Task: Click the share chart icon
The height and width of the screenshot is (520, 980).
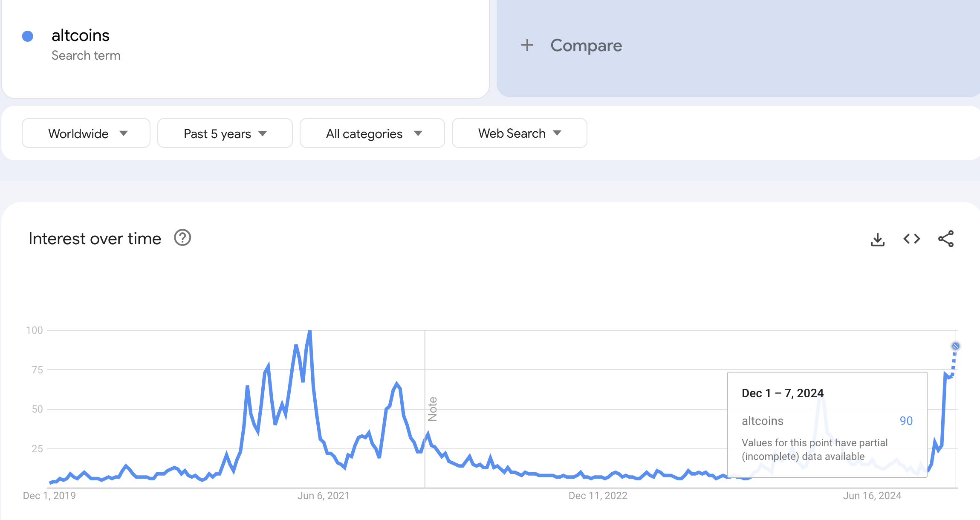Action: coord(946,239)
